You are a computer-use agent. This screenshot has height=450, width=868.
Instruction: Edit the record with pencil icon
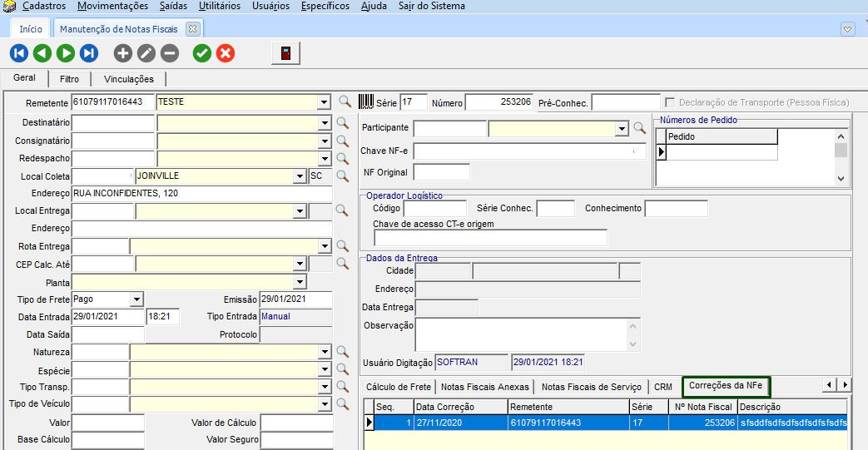click(x=146, y=53)
